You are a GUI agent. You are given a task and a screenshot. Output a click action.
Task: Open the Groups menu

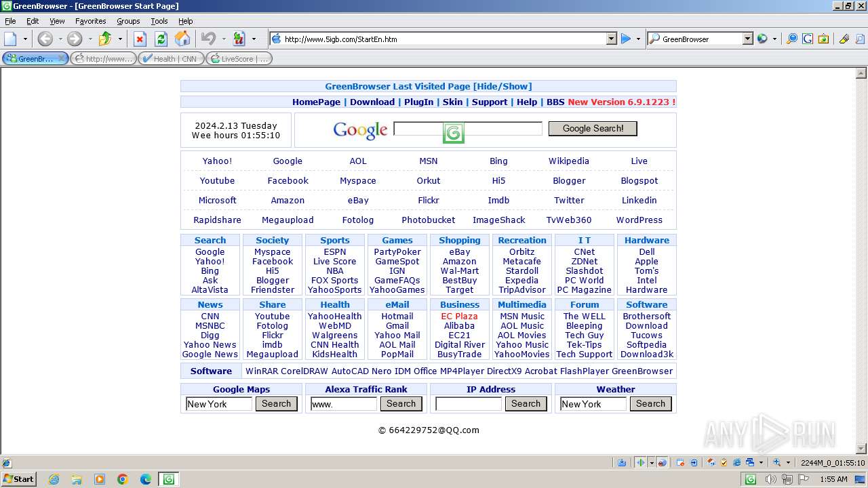coord(128,21)
